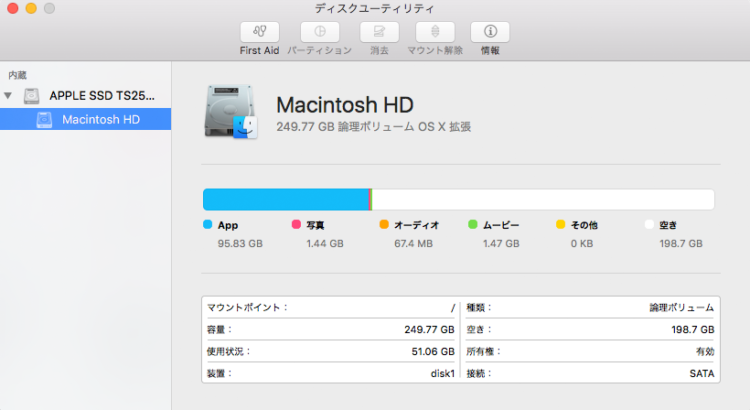Minimize window with the yellow button

tap(31, 8)
